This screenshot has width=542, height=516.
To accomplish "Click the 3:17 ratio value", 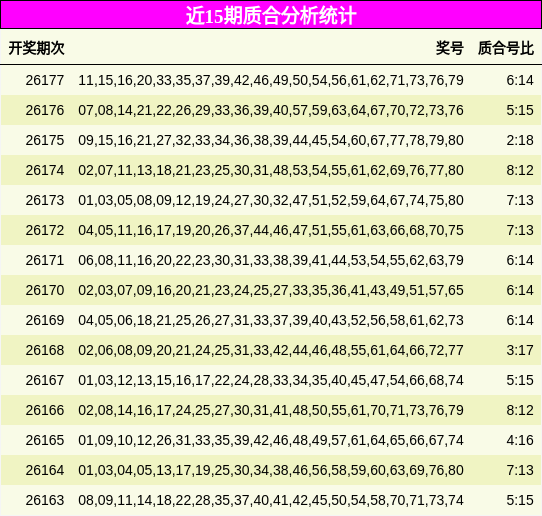I will (x=520, y=350).
